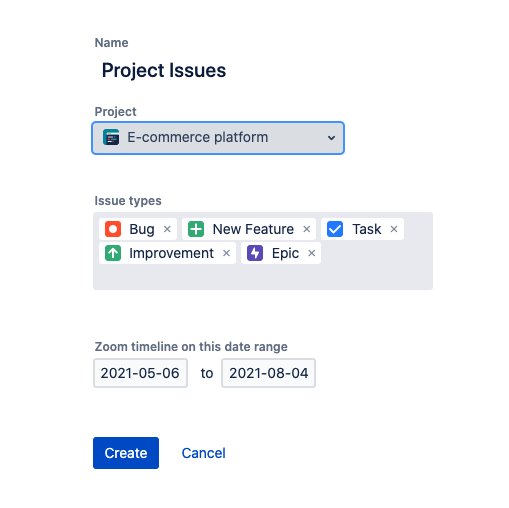Viewport: 509px width, 508px height.
Task: Edit the Project Issues name field
Action: point(164,70)
